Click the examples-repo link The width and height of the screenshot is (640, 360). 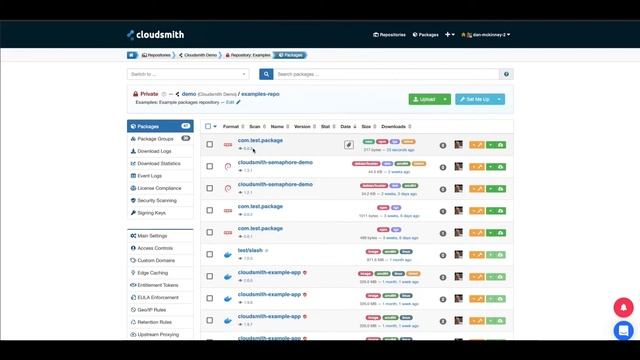coord(260,94)
